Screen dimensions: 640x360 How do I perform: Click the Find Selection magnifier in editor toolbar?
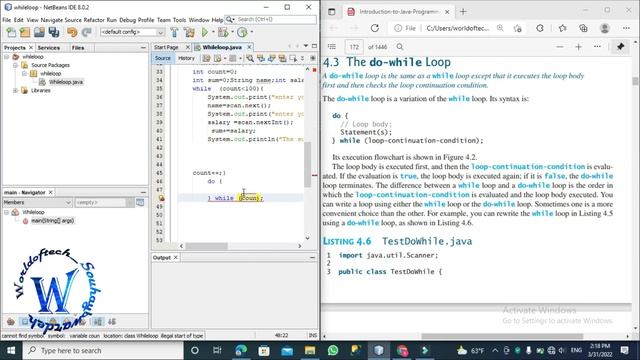pos(250,58)
